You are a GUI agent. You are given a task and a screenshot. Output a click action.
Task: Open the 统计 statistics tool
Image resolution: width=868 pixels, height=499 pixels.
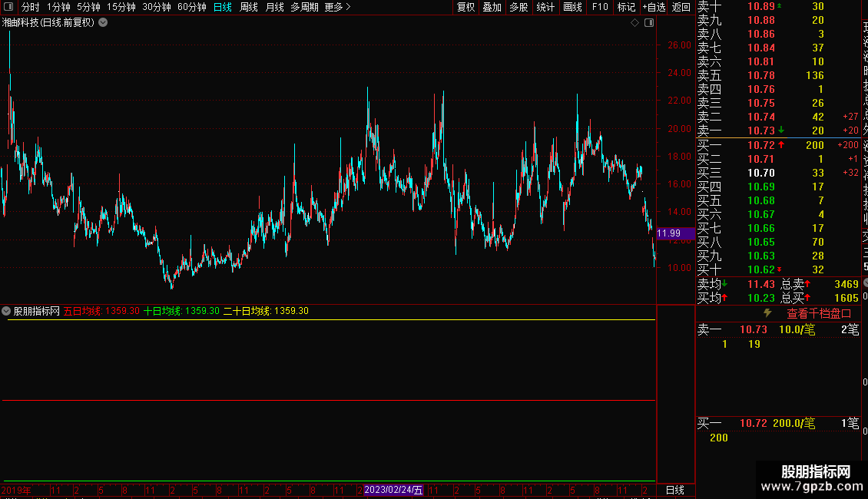point(545,7)
